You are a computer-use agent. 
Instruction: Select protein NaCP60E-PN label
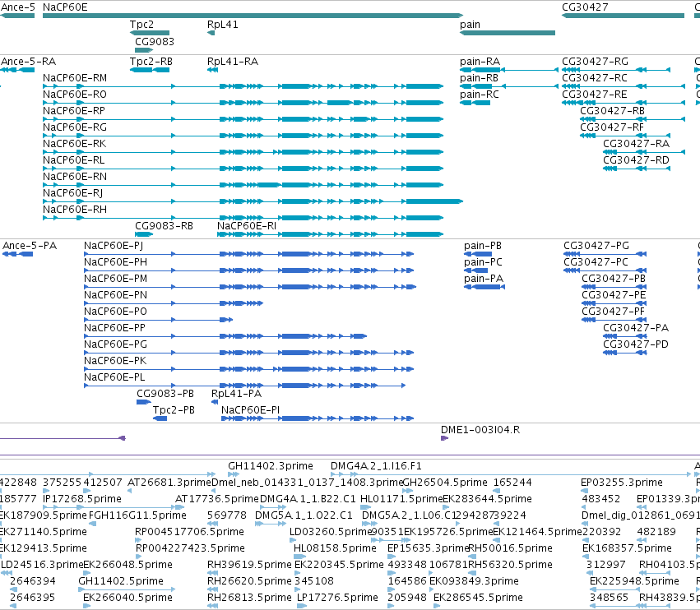point(116,295)
